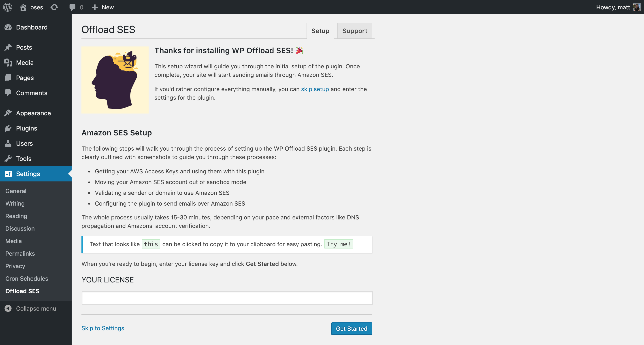Click the Pages sidebar icon
The height and width of the screenshot is (345, 644).
[8, 78]
